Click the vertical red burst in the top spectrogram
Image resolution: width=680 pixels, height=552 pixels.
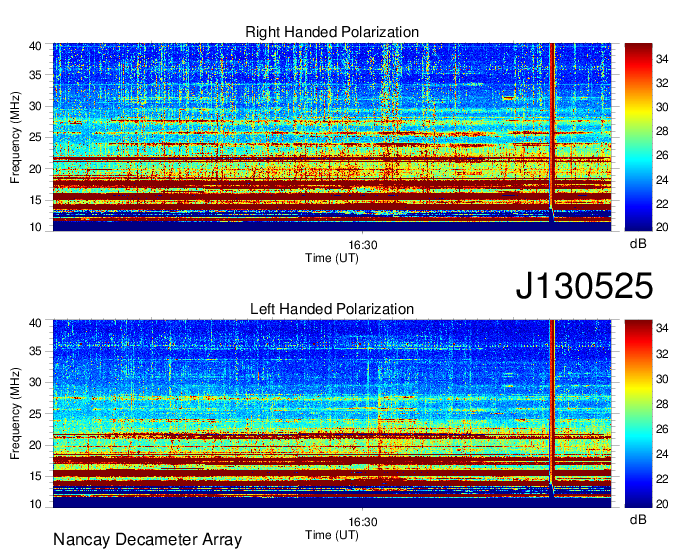tap(552, 130)
